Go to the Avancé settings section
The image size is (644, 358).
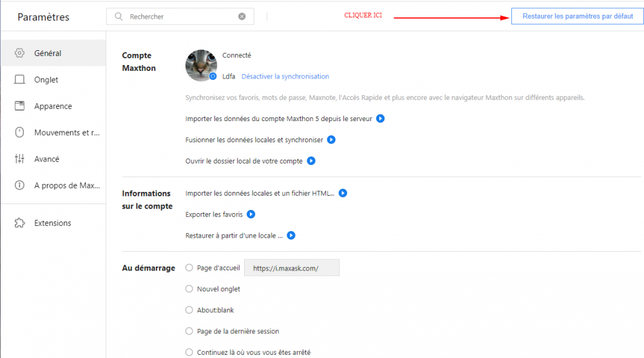(x=46, y=159)
